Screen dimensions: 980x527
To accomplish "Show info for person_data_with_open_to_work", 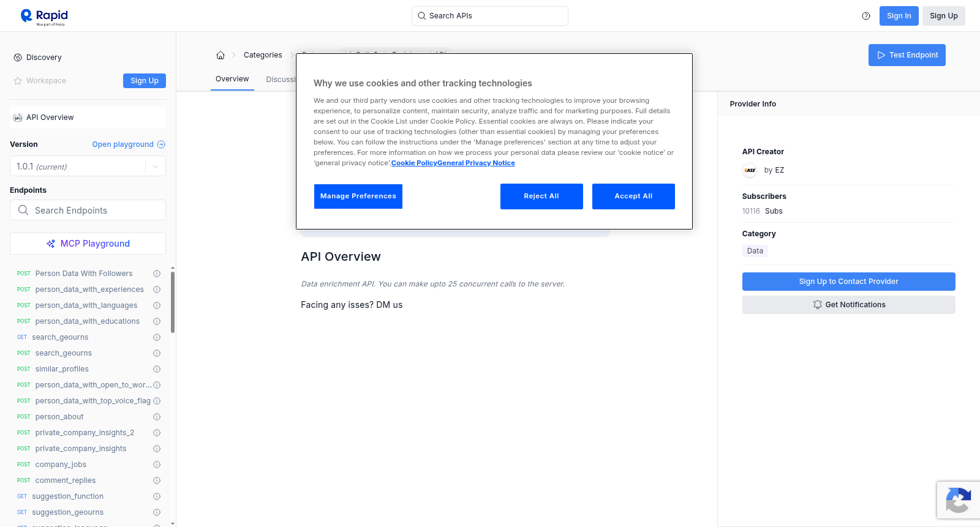I will pyautogui.click(x=157, y=385).
